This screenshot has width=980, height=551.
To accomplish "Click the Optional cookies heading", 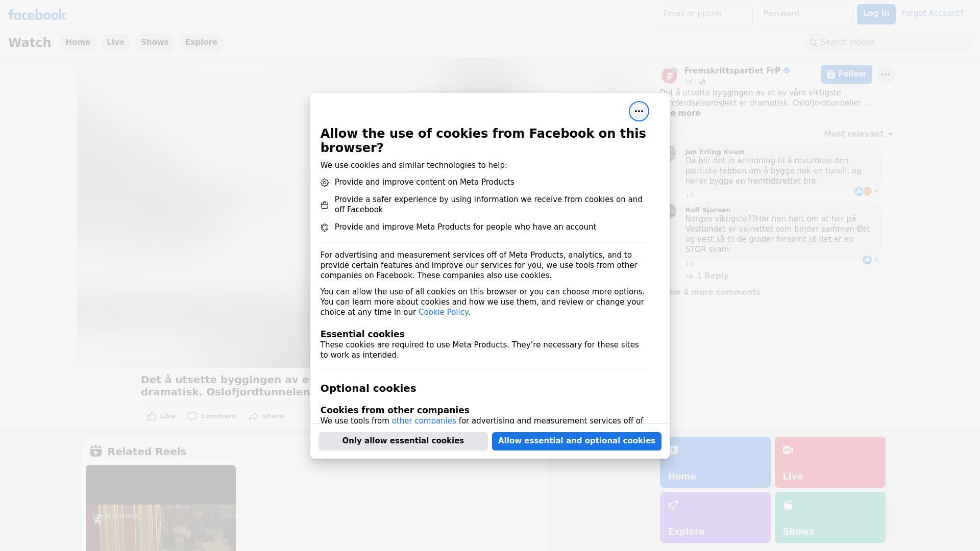I will point(368,388).
